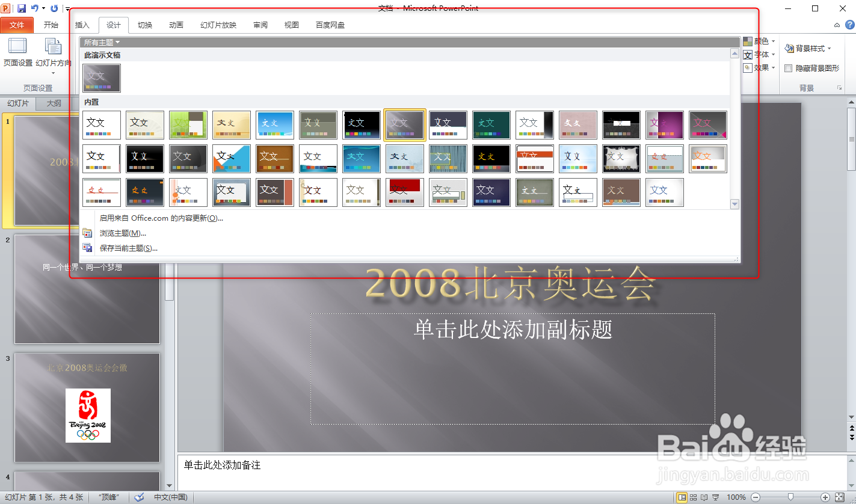Click the zoom slider handle
This screenshot has height=504, width=856.
tap(790, 497)
